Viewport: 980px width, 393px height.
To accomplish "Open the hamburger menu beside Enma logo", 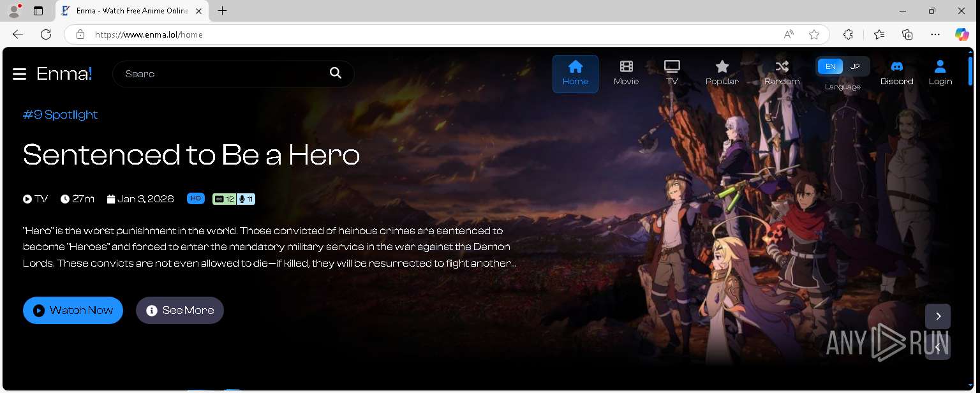I will click(x=19, y=74).
